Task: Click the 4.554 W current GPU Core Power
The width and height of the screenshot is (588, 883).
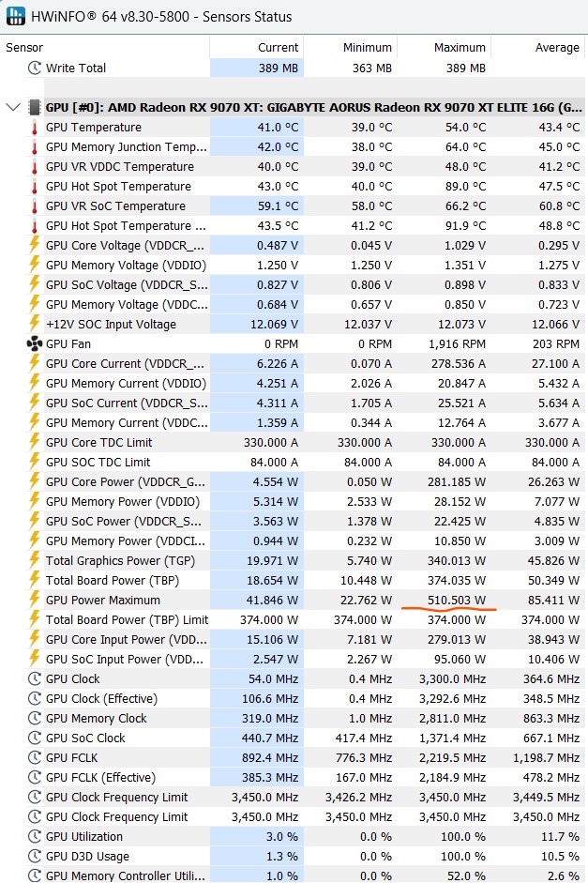Action: [275, 481]
